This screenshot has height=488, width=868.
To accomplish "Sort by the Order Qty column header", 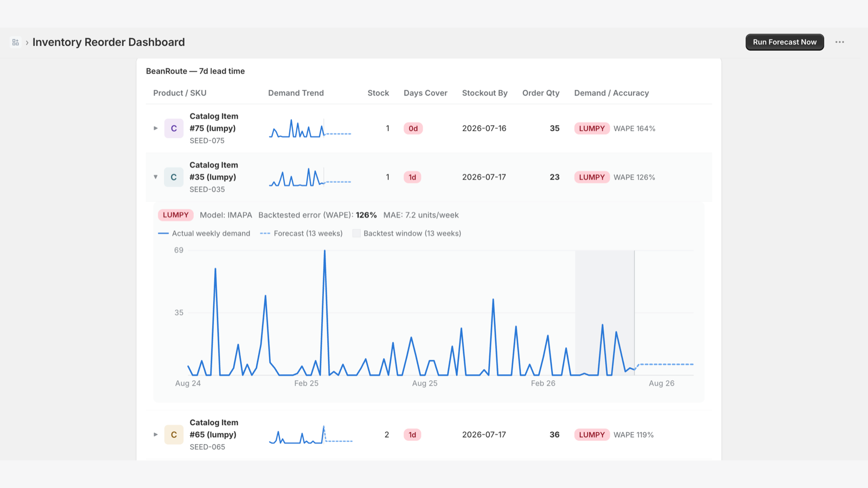I will 541,93.
